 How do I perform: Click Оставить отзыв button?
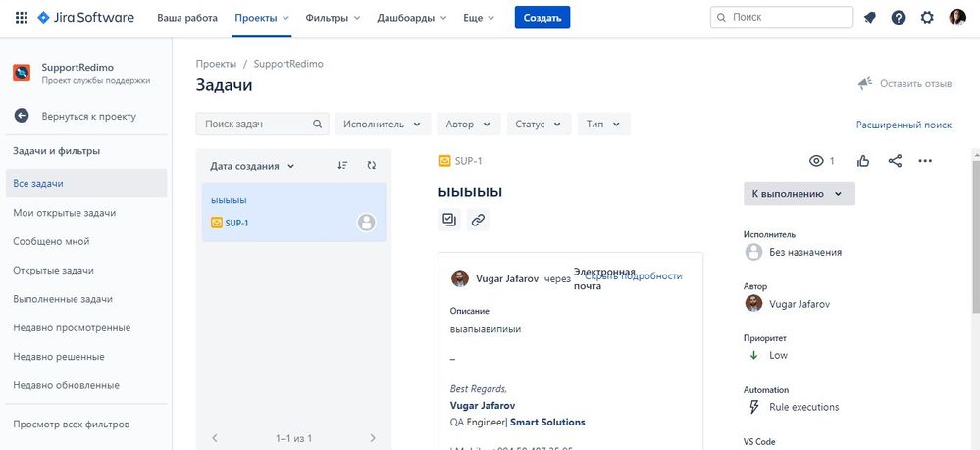click(905, 83)
